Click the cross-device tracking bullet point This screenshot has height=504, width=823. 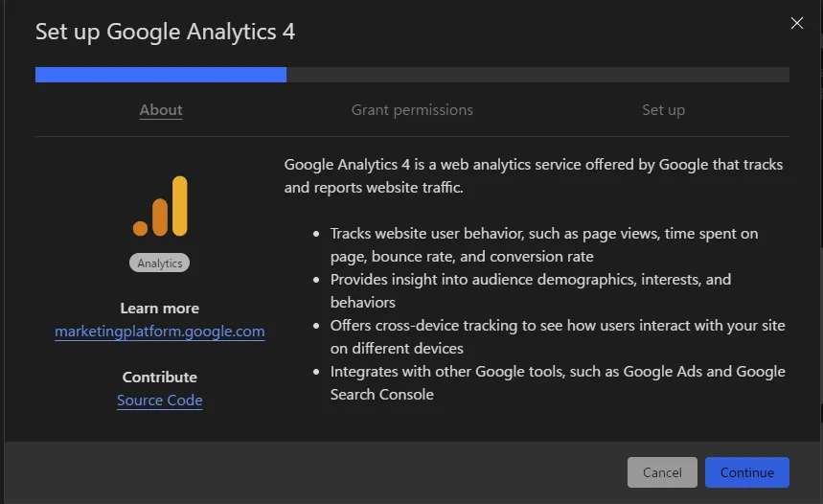(x=557, y=336)
